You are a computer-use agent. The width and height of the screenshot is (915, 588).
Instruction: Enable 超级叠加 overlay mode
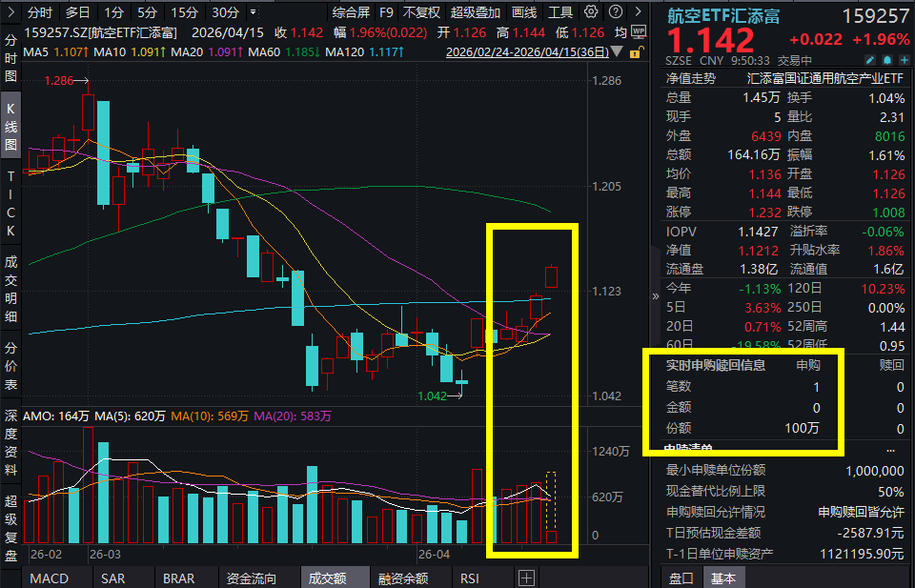pos(476,12)
